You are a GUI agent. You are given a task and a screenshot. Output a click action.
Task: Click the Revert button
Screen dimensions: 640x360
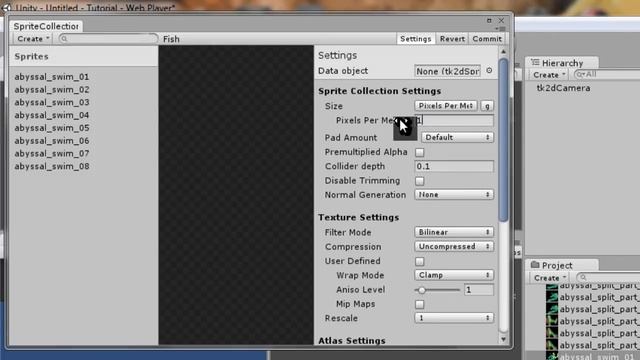pyautogui.click(x=452, y=39)
